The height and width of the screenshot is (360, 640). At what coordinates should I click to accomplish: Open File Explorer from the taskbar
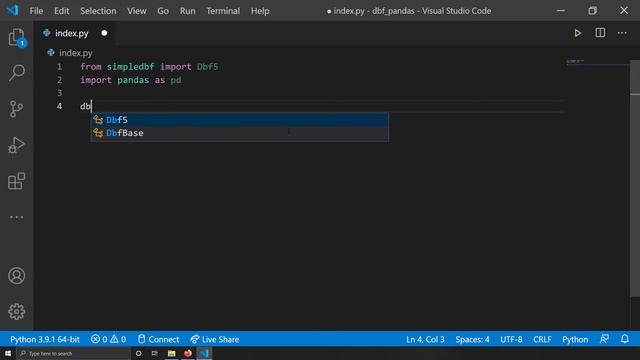pos(171,353)
